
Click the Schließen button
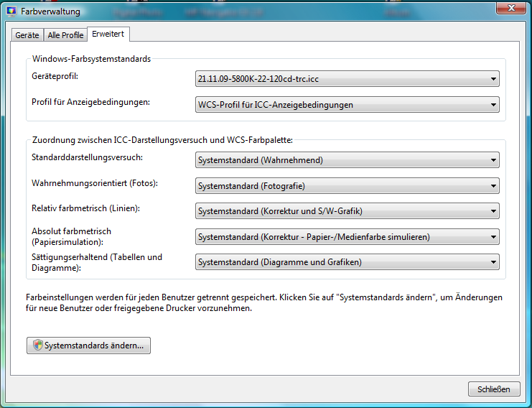493,389
